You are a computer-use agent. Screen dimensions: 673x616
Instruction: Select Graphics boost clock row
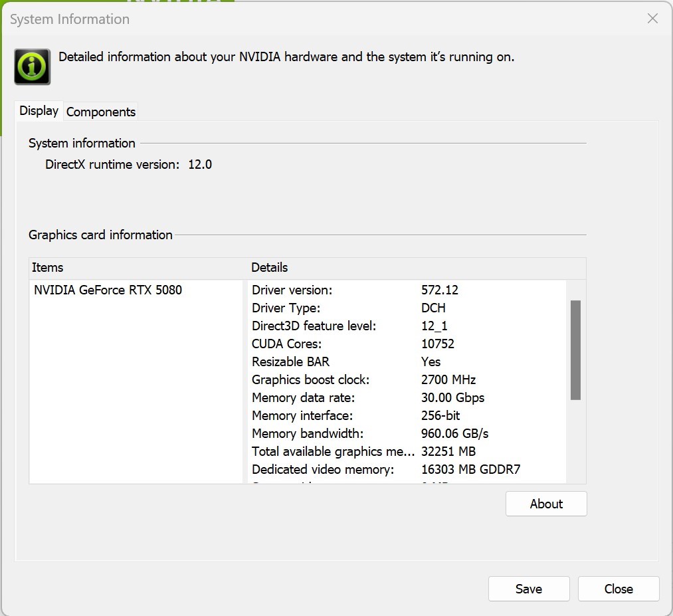pos(407,380)
